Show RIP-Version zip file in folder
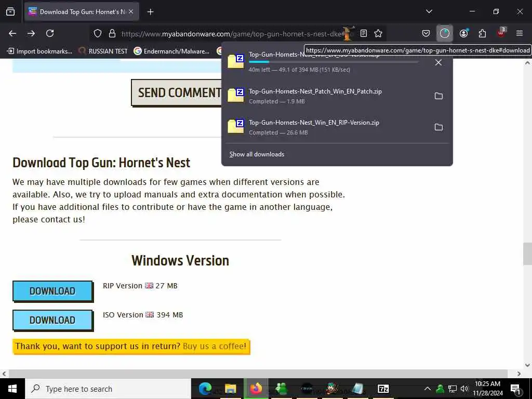The height and width of the screenshot is (399, 532). tap(438, 127)
